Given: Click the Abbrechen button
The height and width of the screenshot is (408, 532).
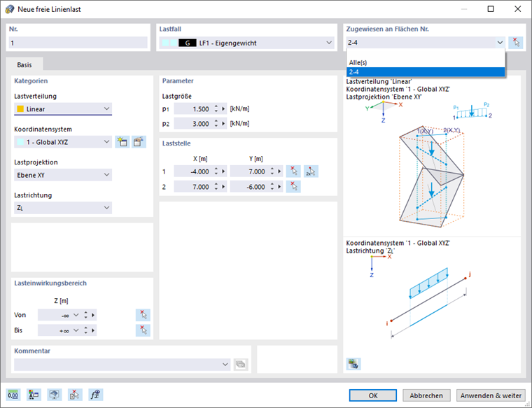Looking at the screenshot, I should click(426, 395).
